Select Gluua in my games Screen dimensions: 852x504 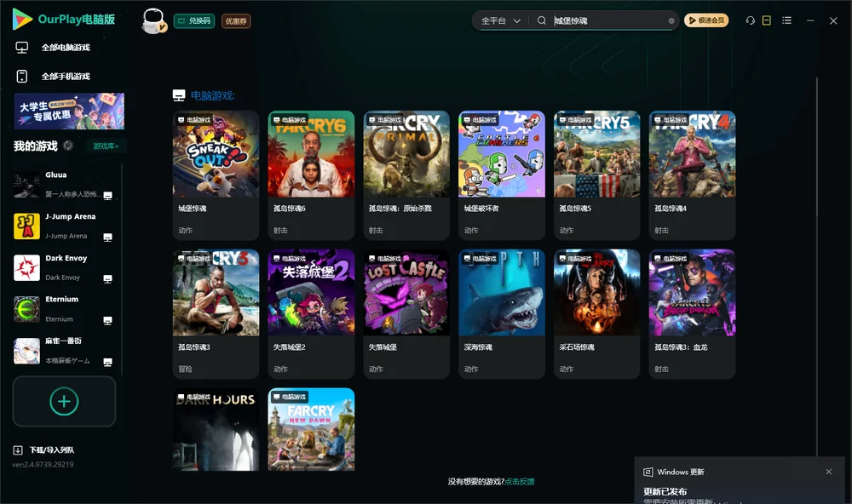tap(64, 185)
